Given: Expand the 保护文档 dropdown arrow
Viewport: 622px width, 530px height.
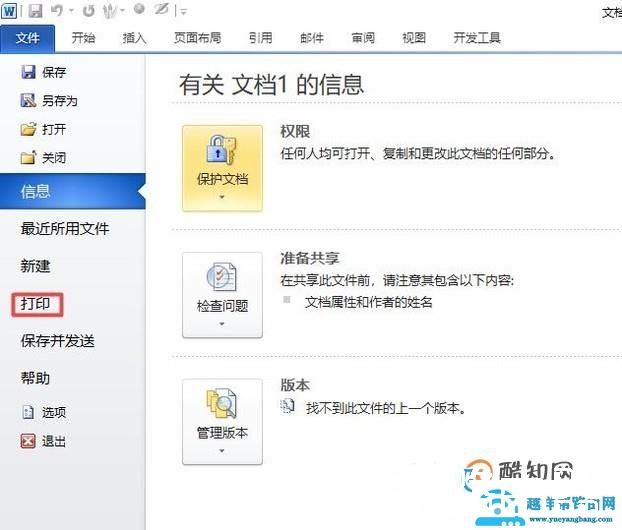Looking at the screenshot, I should click(222, 197).
